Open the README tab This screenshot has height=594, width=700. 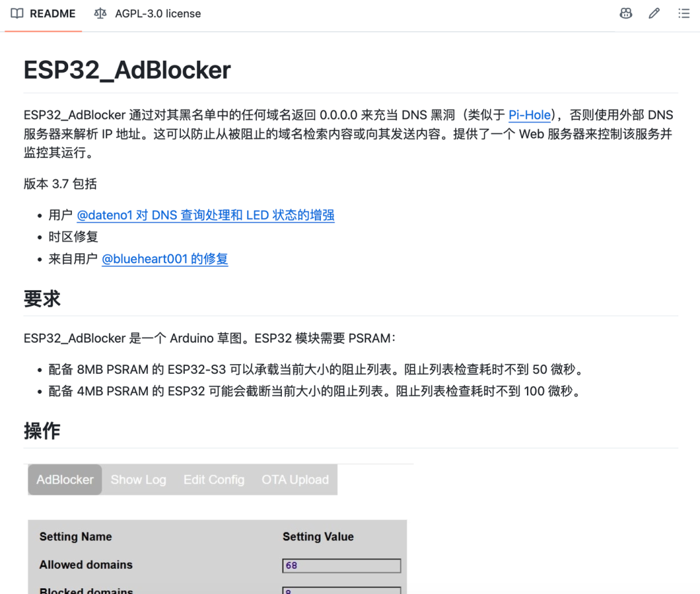click(43, 14)
